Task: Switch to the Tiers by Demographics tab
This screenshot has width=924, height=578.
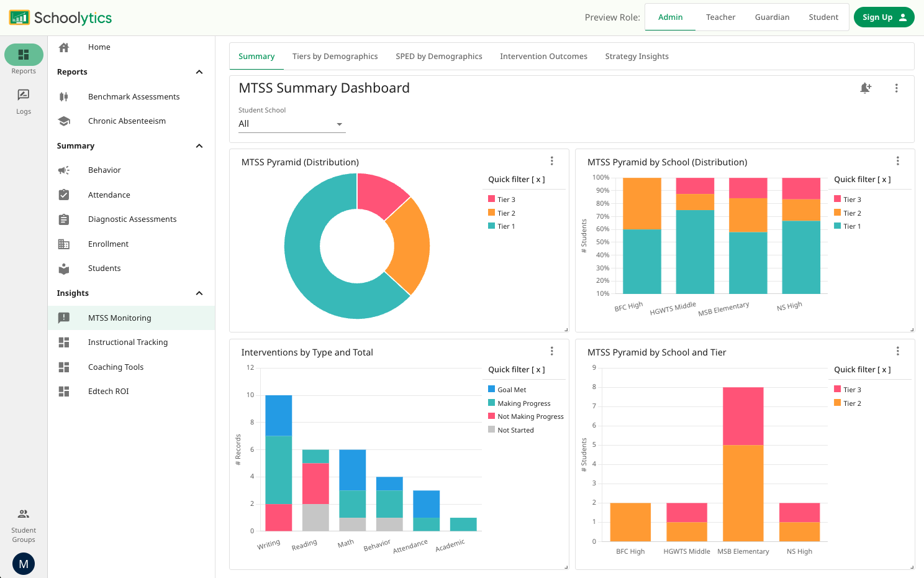Action: coord(335,56)
